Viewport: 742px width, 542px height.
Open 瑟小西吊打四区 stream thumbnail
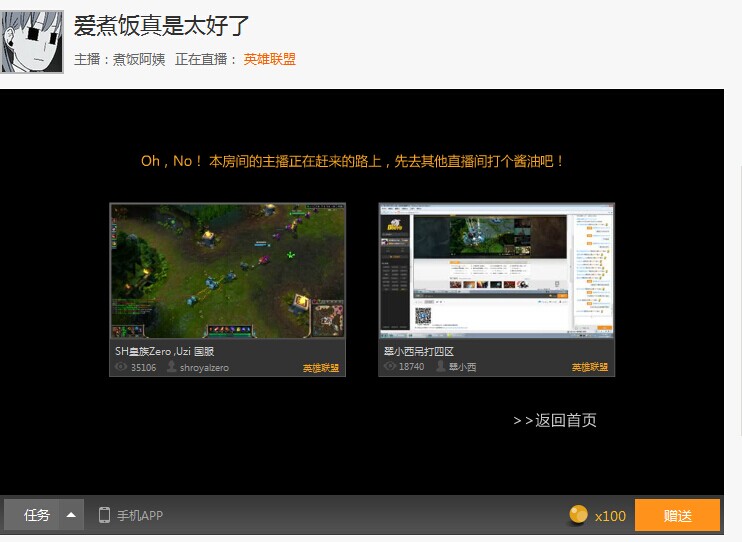tap(496, 271)
